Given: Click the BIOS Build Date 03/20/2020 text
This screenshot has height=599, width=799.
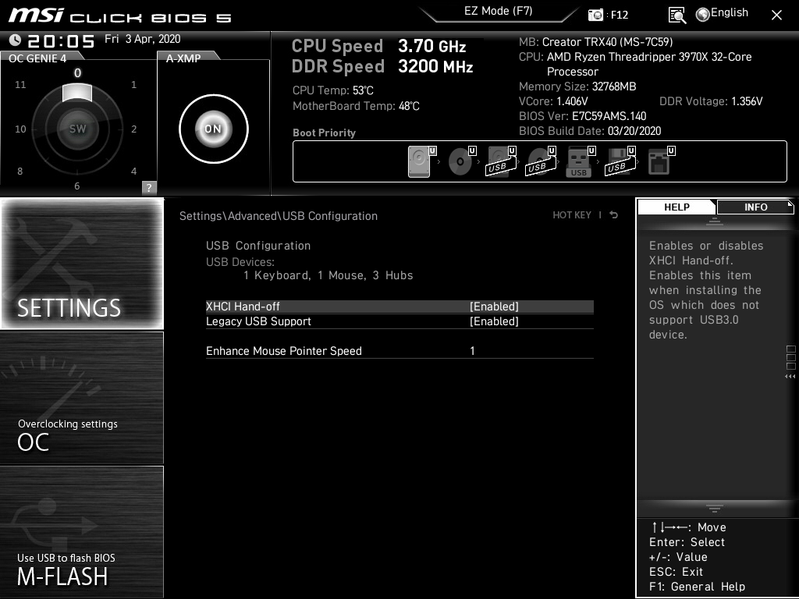Looking at the screenshot, I should (590, 131).
